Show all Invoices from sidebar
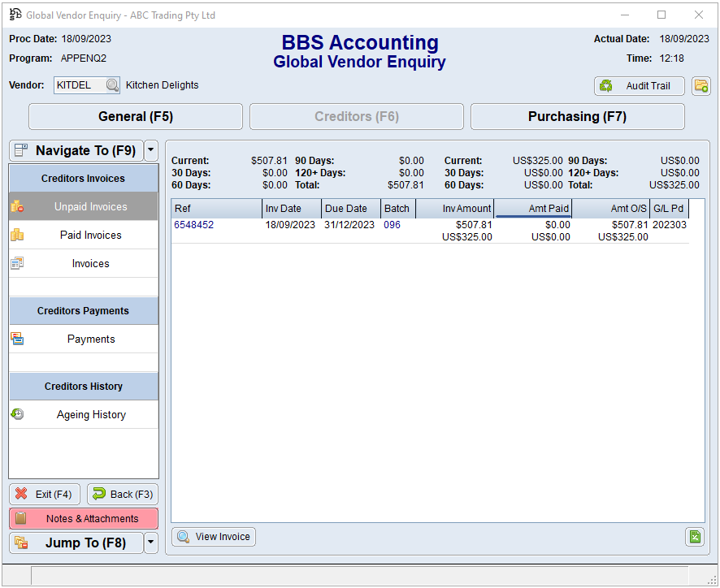Screen dimensions: 720x588 [x=90, y=264]
